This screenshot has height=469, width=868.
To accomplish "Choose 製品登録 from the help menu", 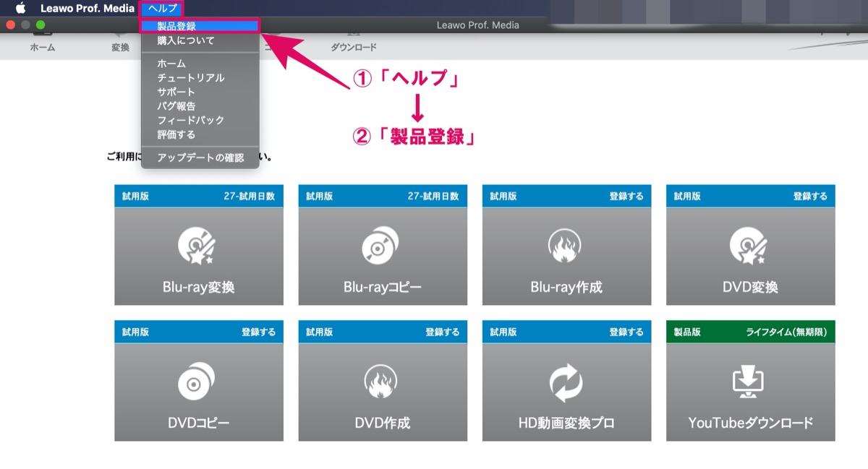I will [200, 26].
